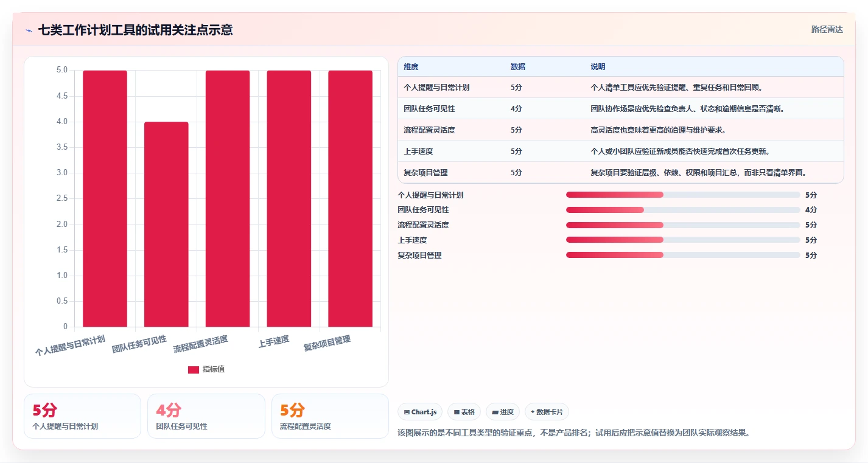Open the 4分 团队任务可见性 data card
Screen dimensions: 868x463
pos(206,416)
